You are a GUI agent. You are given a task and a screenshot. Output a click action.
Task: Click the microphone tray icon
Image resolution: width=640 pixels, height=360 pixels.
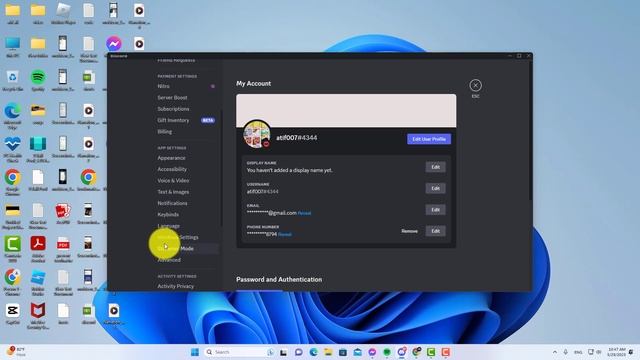[566, 352]
